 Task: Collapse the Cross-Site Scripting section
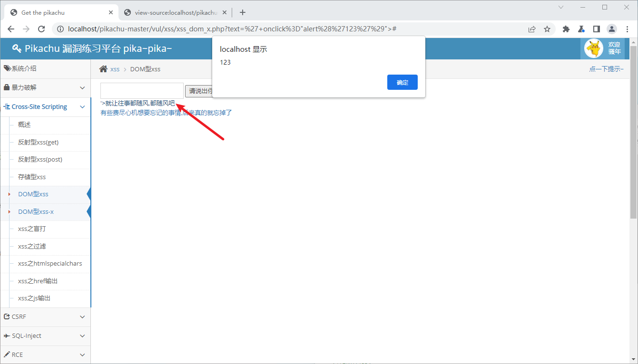45,107
